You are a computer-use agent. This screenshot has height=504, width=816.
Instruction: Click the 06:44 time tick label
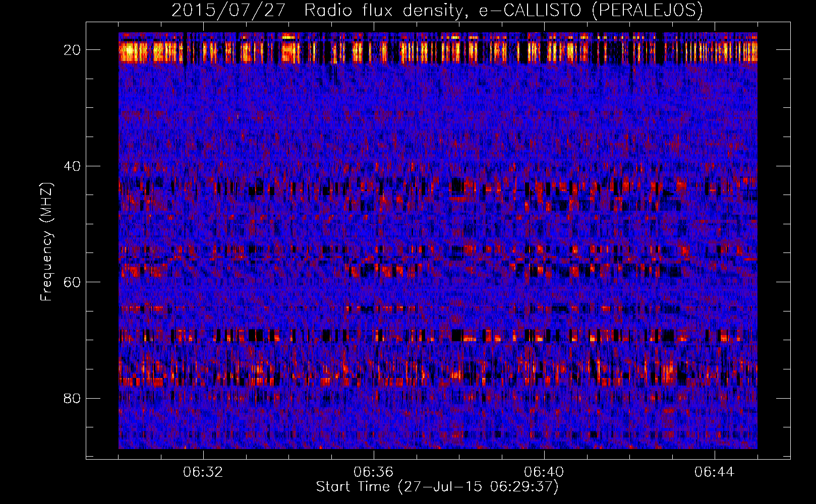[714, 472]
